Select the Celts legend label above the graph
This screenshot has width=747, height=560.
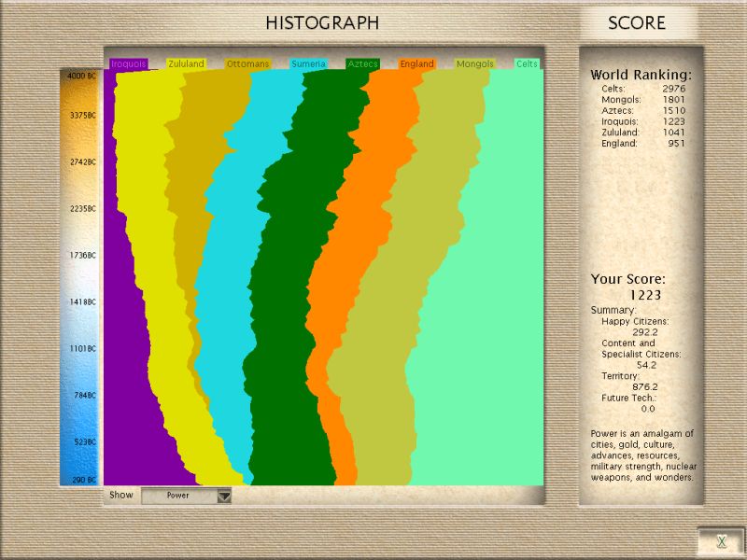(528, 64)
